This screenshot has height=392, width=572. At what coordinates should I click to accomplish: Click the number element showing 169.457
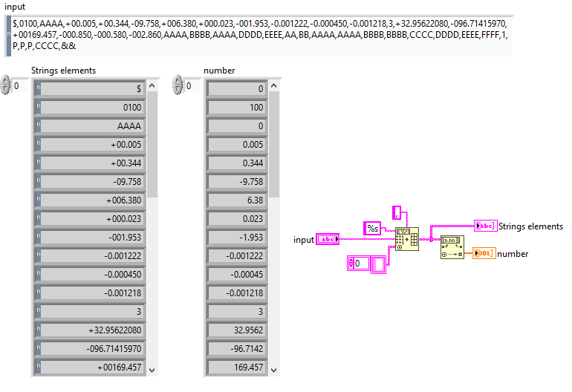(x=237, y=367)
